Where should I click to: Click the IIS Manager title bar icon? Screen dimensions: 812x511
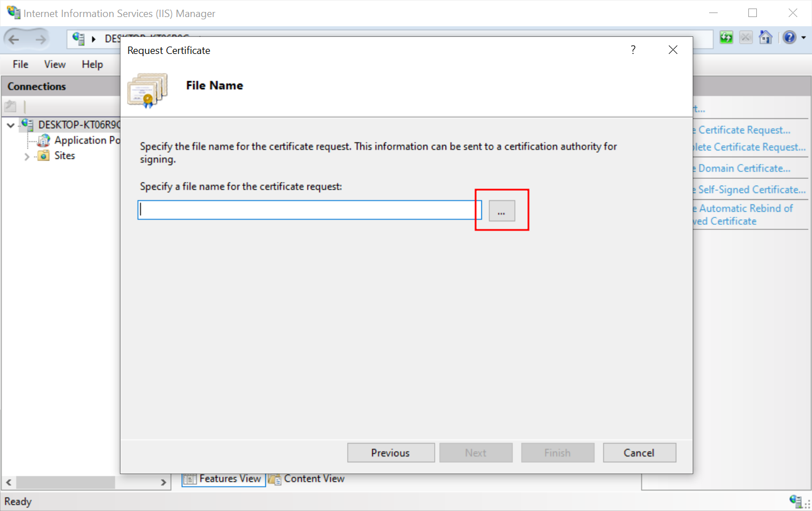pyautogui.click(x=13, y=12)
